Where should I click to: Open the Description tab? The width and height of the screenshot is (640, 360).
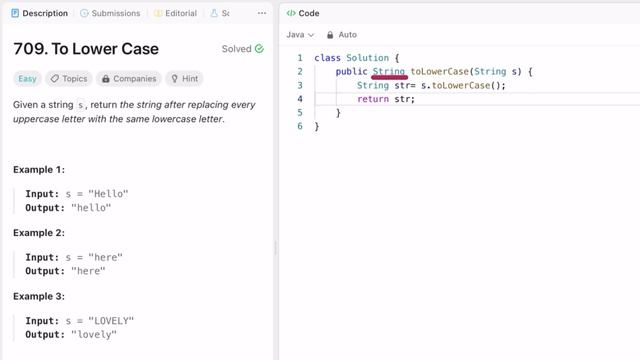(39, 13)
